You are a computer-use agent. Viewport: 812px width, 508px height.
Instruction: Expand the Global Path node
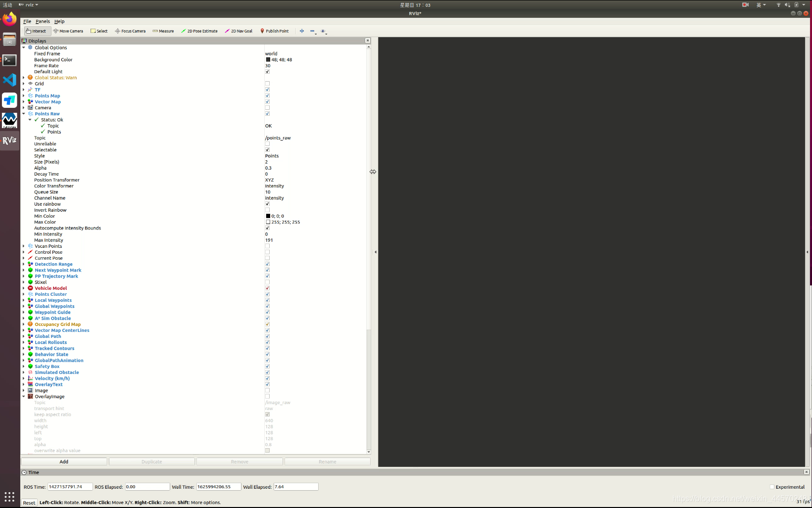[x=24, y=336]
